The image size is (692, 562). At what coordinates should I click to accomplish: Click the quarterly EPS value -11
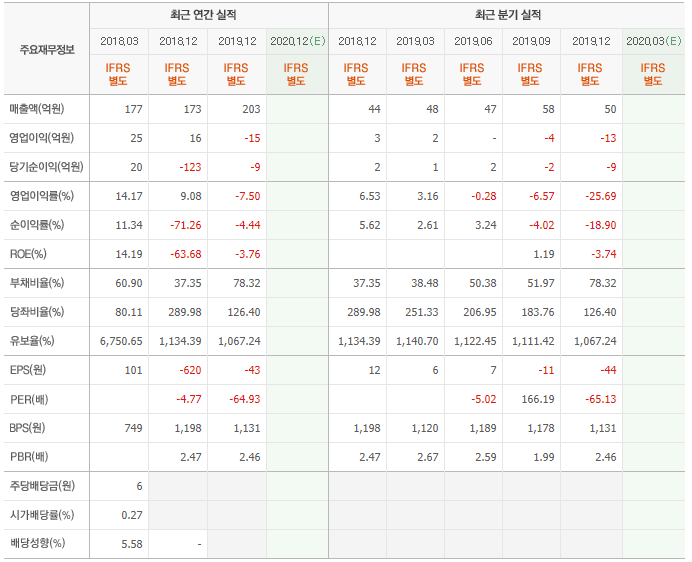(546, 370)
